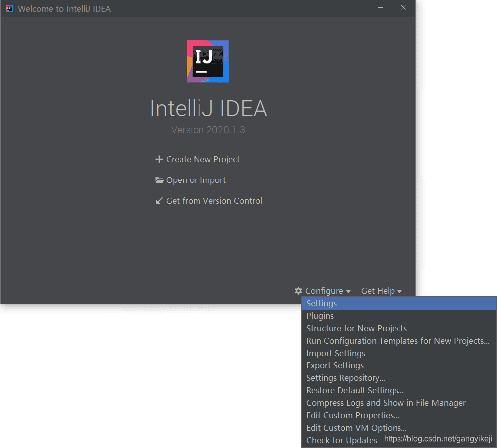Select Restore Default Settings...

point(399,390)
